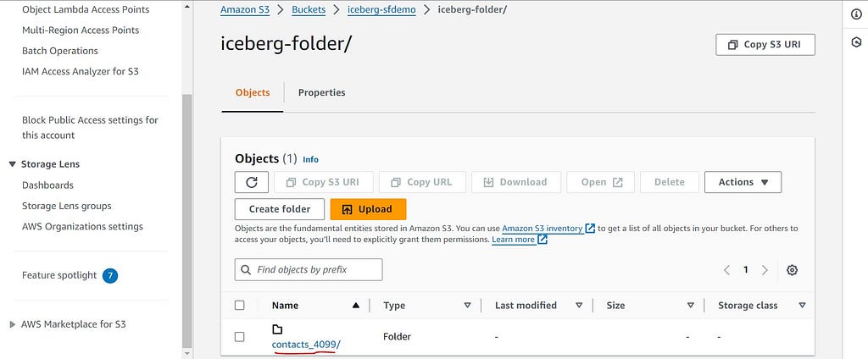This screenshot has height=359, width=868.
Task: Click the sidebar scroll up arrow
Action: tap(186, 7)
